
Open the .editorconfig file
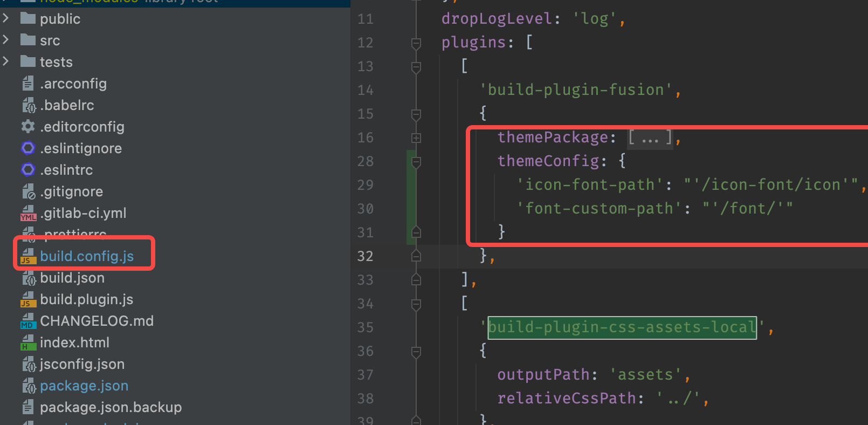tap(82, 127)
